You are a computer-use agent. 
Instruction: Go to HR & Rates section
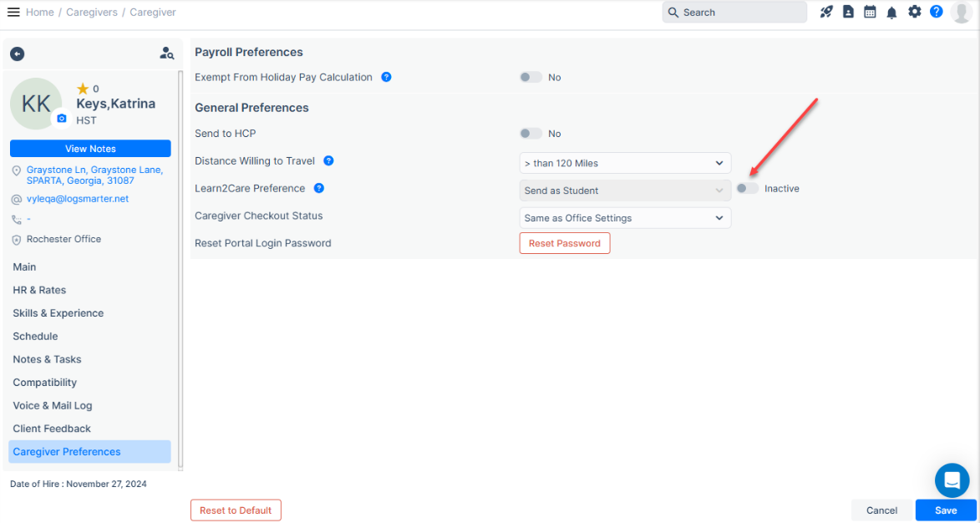pyautogui.click(x=39, y=290)
